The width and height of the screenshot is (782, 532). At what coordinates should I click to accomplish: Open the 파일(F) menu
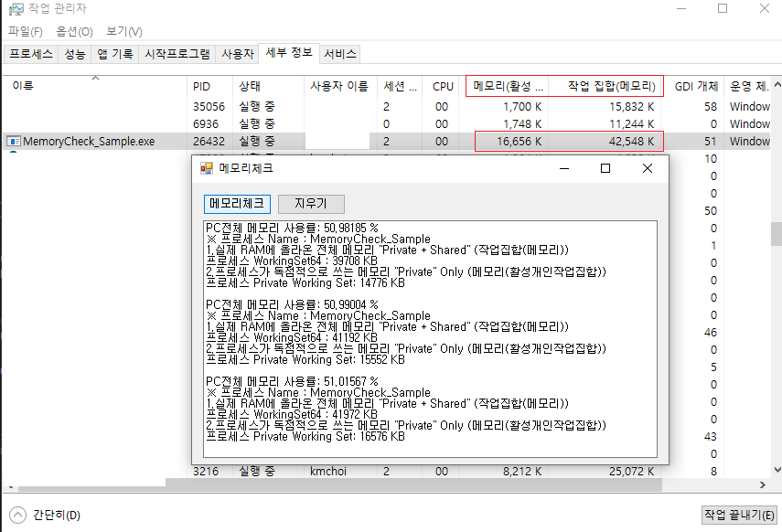pos(25,31)
